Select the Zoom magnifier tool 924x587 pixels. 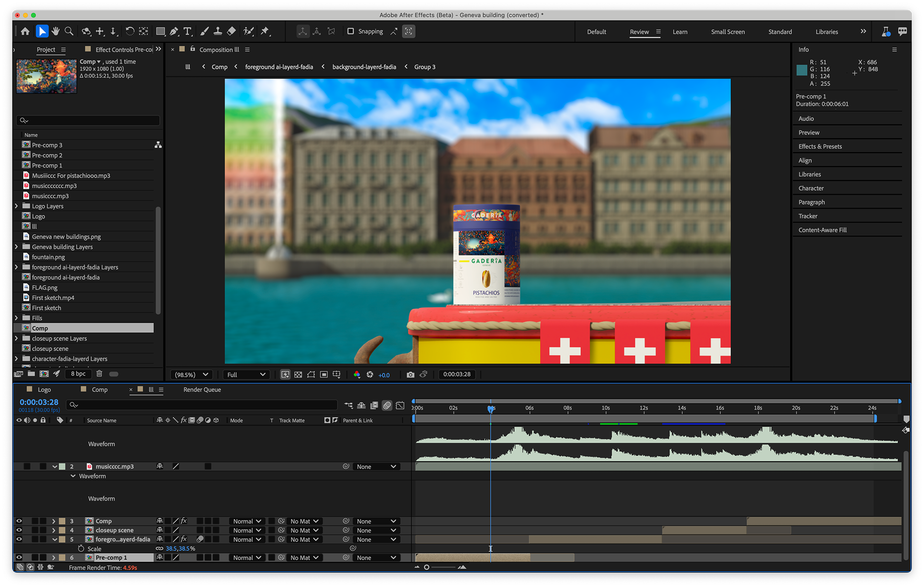click(x=69, y=31)
